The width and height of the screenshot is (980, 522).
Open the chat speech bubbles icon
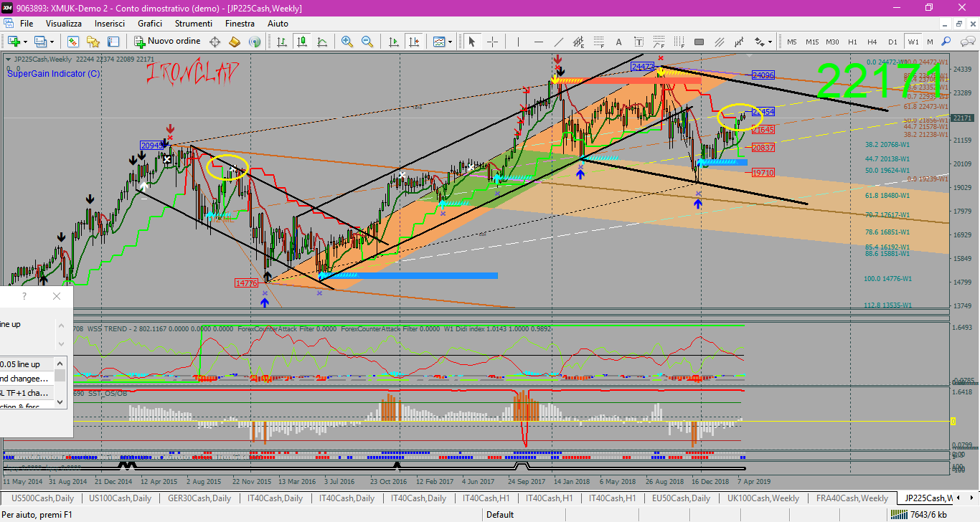tap(968, 42)
